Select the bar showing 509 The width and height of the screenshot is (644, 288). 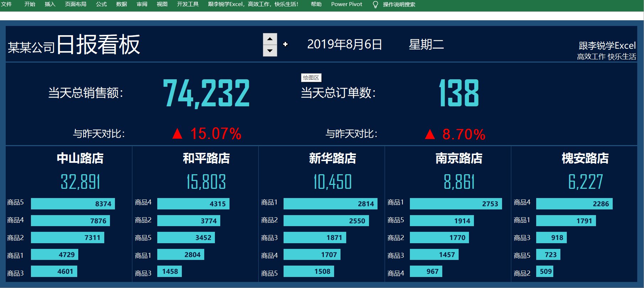click(545, 271)
